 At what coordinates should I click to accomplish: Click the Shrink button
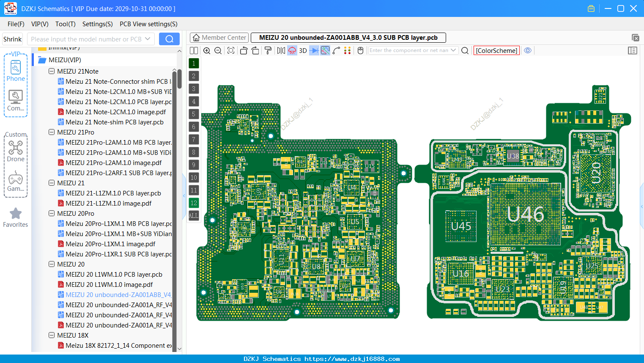coord(12,39)
